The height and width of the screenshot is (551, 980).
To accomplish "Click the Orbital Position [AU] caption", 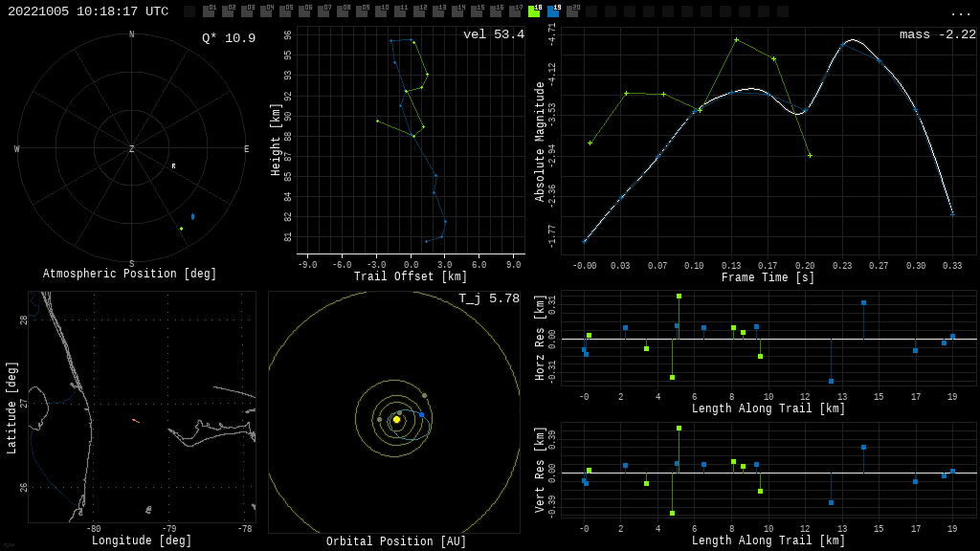I will tap(395, 541).
